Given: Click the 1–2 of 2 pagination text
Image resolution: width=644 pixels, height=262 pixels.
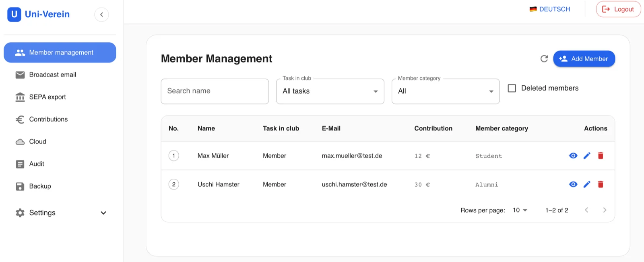Looking at the screenshot, I should click(x=557, y=210).
